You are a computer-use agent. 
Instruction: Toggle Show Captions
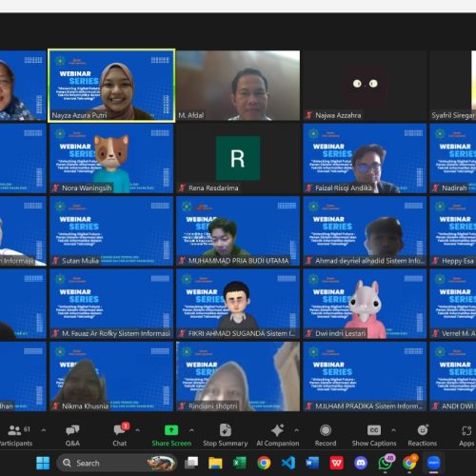374,436
